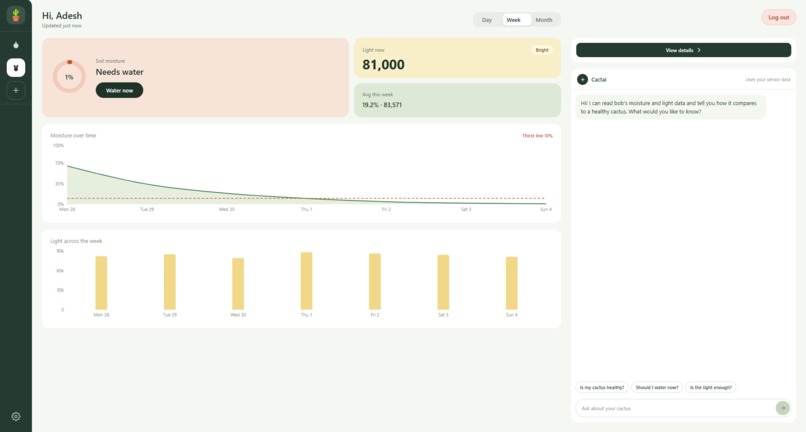Viewport: 806px width, 432px height.
Task: Send the chat message arrow button
Action: click(x=782, y=408)
